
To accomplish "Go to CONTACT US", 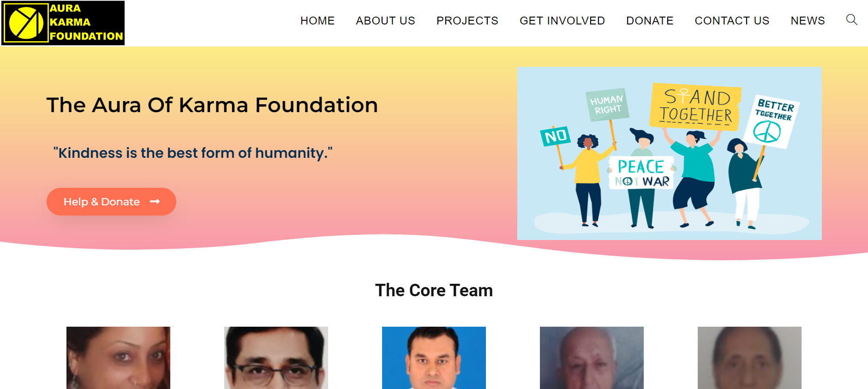I will point(732,21).
